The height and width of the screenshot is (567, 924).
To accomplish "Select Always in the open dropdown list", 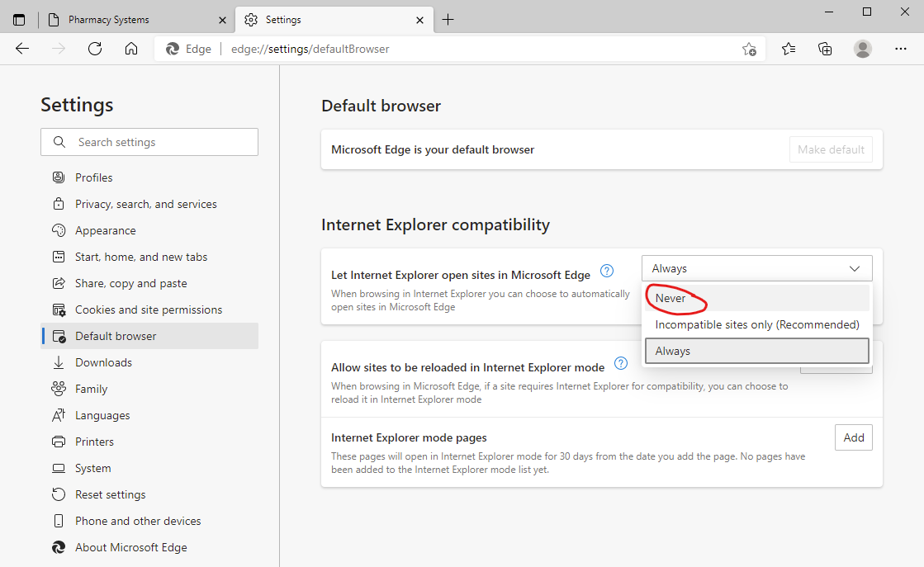I will pos(673,350).
